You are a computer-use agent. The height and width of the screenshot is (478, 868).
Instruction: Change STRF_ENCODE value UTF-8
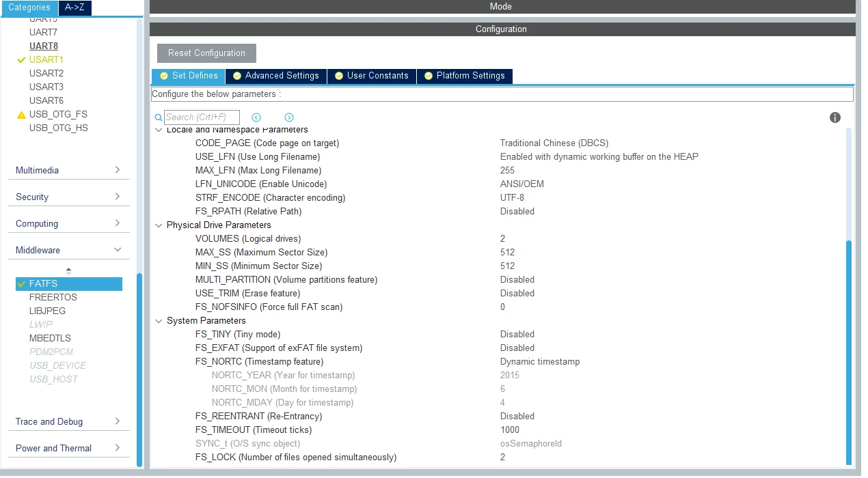(x=512, y=197)
